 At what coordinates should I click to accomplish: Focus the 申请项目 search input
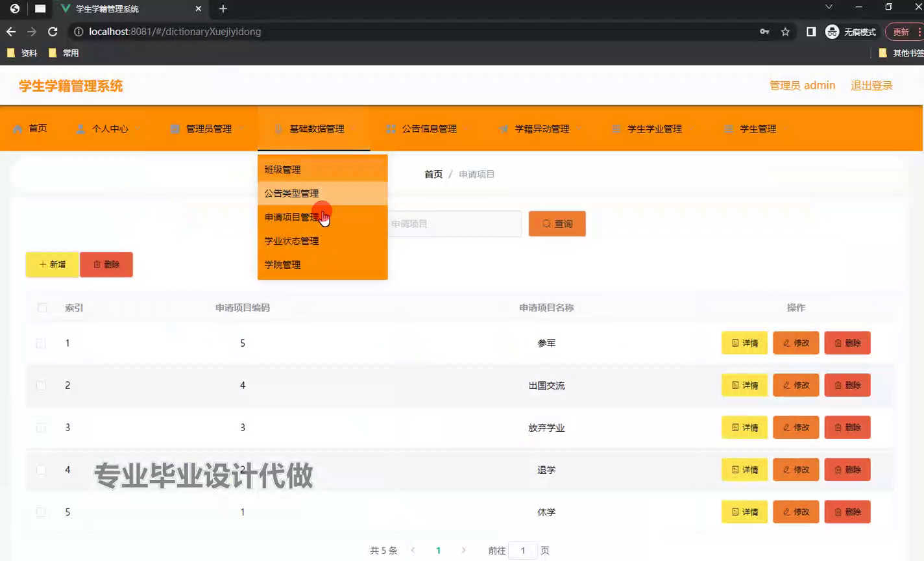pos(454,224)
